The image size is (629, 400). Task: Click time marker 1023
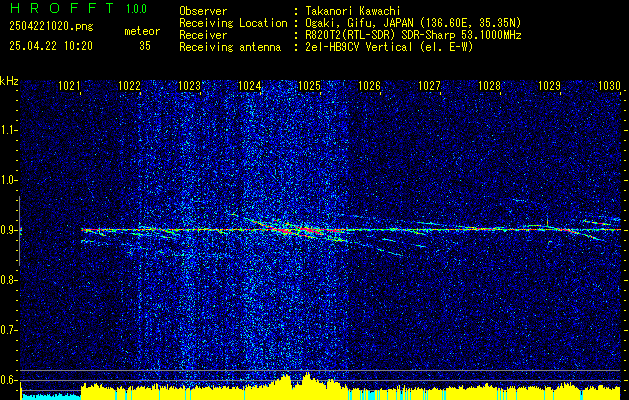[189, 85]
